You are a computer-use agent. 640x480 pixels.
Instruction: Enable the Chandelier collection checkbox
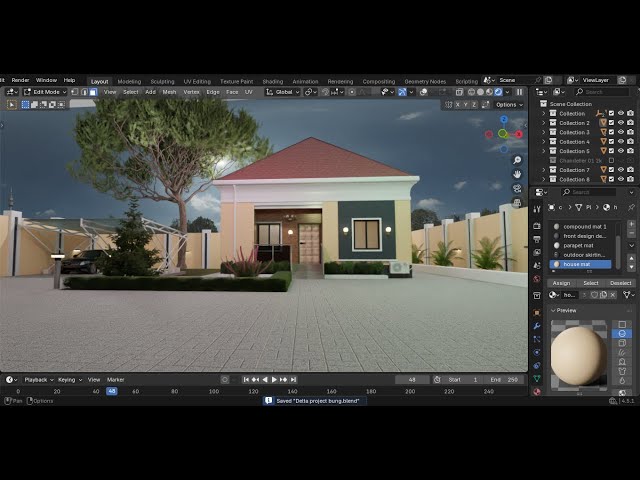coord(611,160)
